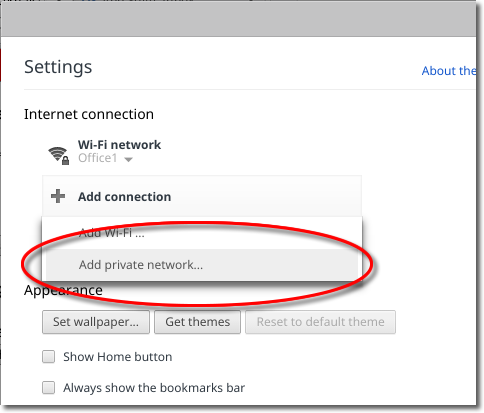The image size is (484, 413).
Task: Tick Always show the bookmarks bar checkbox
Action: [x=49, y=388]
